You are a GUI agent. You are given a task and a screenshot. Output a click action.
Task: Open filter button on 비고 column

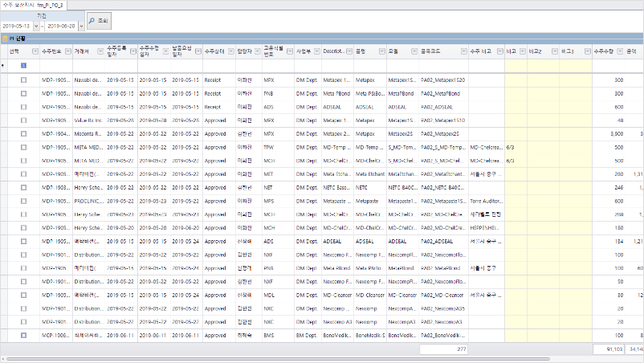pyautogui.click(x=523, y=51)
